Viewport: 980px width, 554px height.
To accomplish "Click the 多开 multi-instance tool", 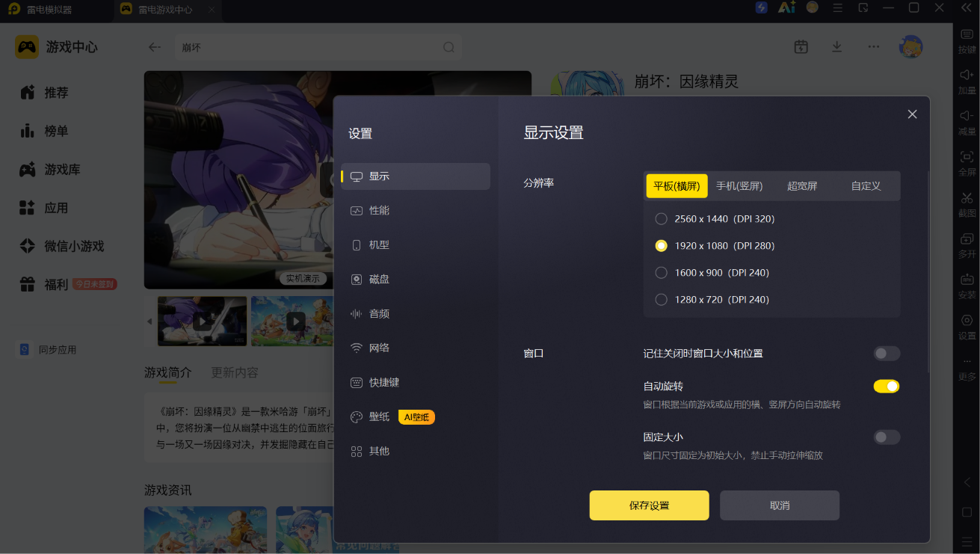I will [967, 247].
